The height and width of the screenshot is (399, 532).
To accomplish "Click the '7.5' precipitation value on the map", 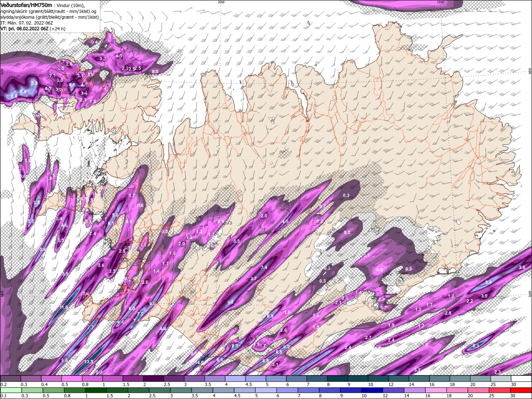I will pyautogui.click(x=140, y=314).
